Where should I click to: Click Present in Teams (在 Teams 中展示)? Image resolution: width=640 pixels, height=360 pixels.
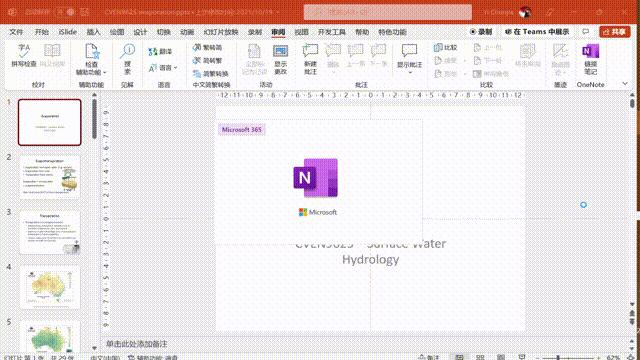tap(537, 31)
